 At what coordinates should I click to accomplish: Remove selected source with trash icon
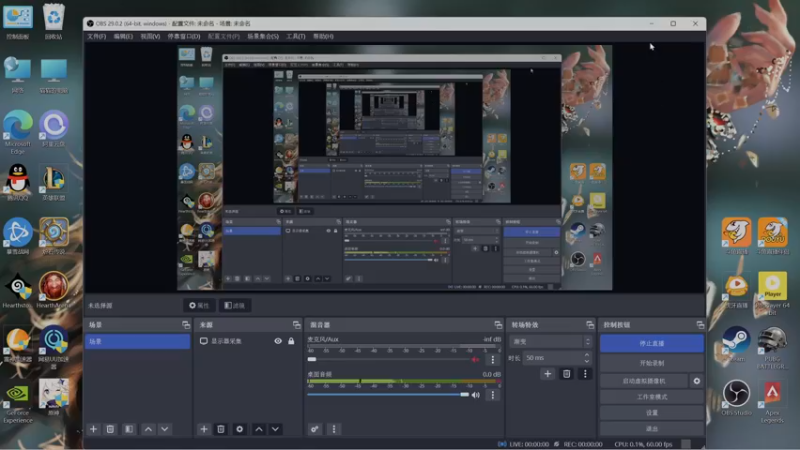pyautogui.click(x=220, y=429)
